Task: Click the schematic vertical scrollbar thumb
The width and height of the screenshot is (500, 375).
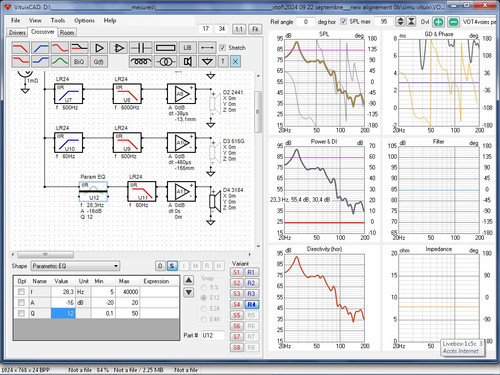Action: [x=258, y=112]
